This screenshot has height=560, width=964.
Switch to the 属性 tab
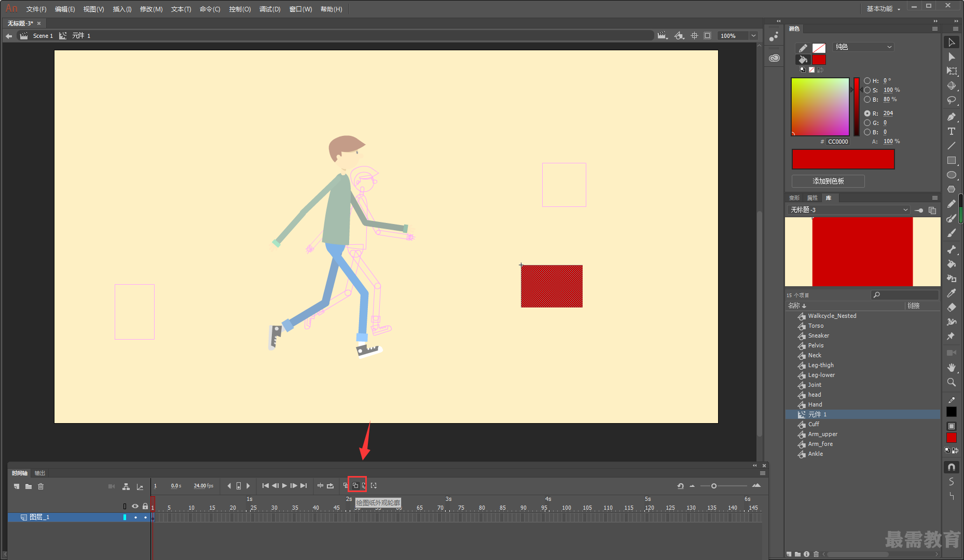click(812, 198)
